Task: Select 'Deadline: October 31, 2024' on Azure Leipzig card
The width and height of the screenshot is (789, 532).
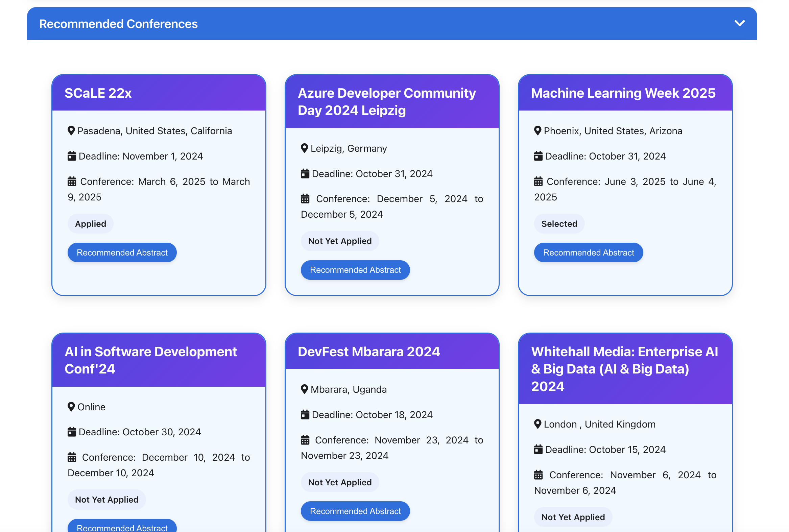Action: pos(372,174)
